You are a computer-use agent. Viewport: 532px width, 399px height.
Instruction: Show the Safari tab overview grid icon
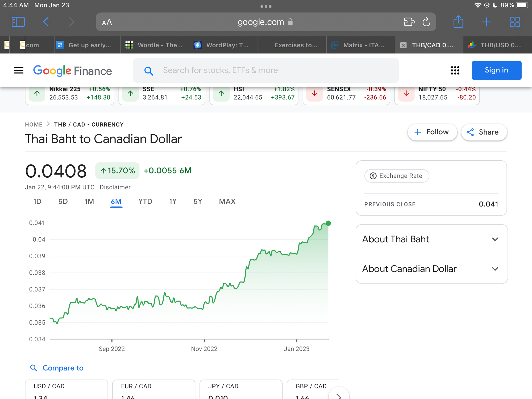[x=515, y=22]
